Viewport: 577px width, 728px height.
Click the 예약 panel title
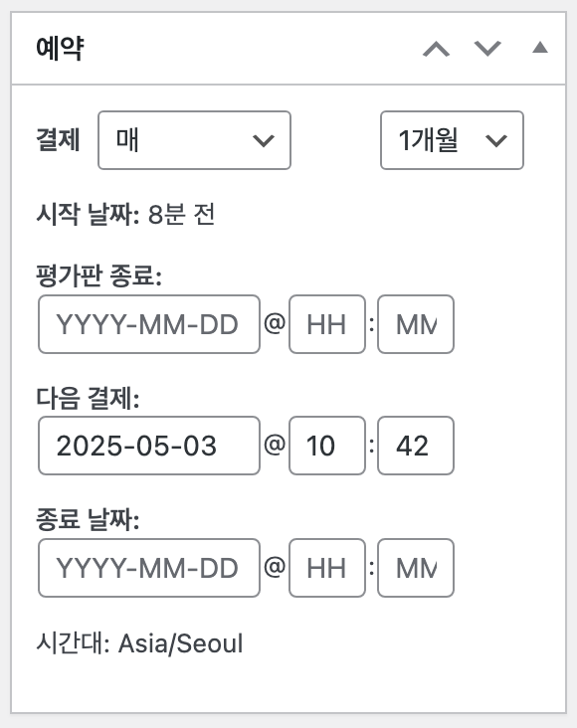60,48
